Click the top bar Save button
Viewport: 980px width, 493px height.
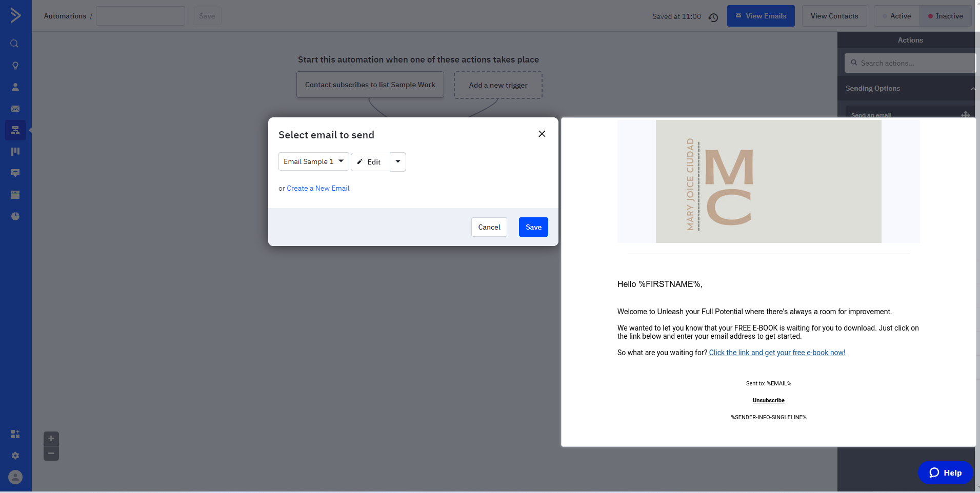click(207, 16)
